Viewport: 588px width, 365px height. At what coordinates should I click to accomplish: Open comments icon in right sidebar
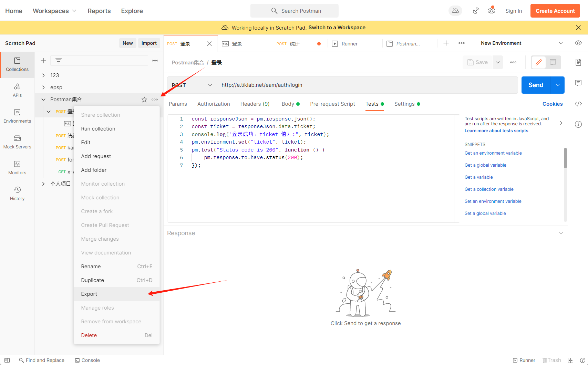click(x=578, y=83)
